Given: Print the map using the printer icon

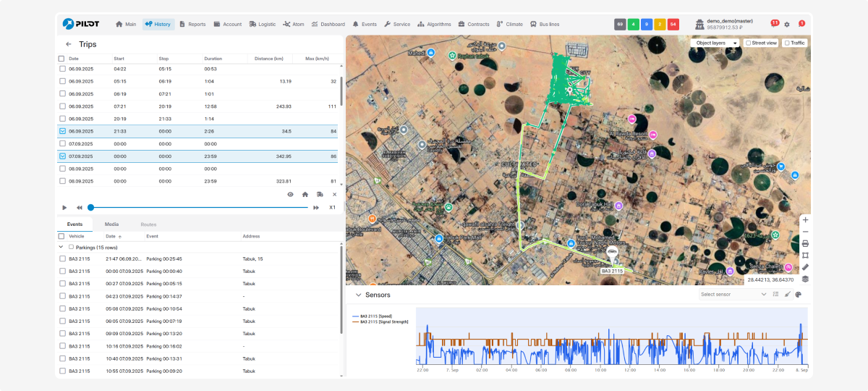Looking at the screenshot, I should coord(805,243).
